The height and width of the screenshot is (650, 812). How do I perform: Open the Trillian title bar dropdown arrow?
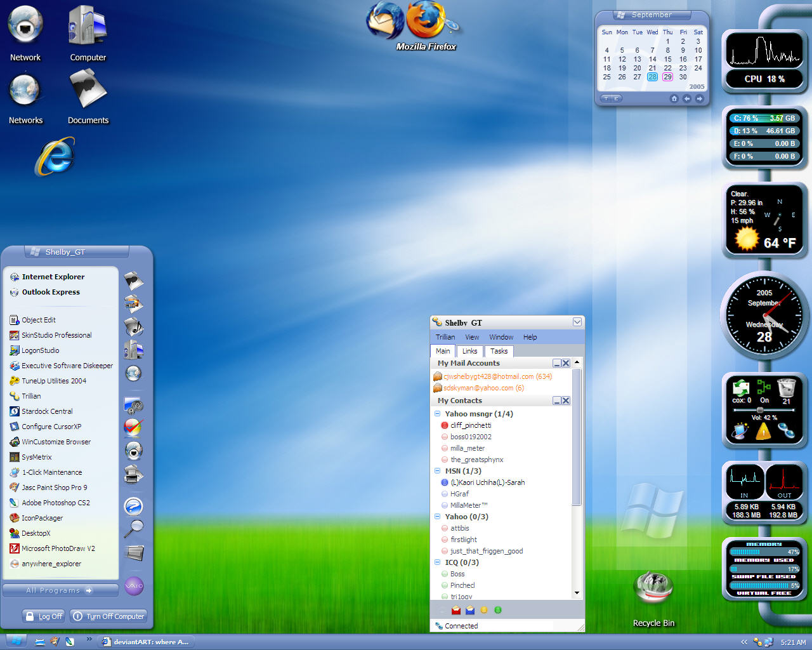pos(577,322)
